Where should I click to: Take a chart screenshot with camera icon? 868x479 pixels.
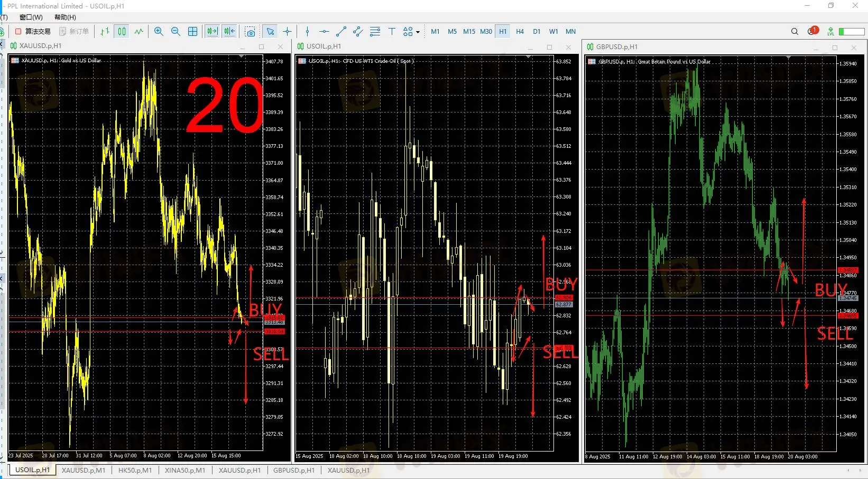tap(251, 32)
